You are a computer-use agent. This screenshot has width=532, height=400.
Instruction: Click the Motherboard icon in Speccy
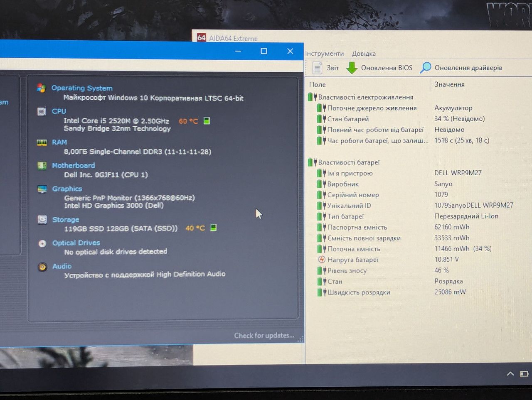[x=42, y=166]
